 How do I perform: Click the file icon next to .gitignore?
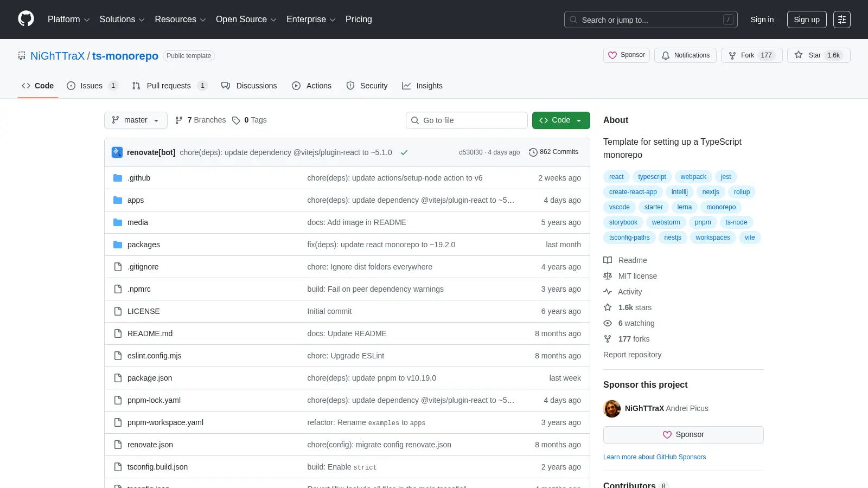[x=118, y=267]
